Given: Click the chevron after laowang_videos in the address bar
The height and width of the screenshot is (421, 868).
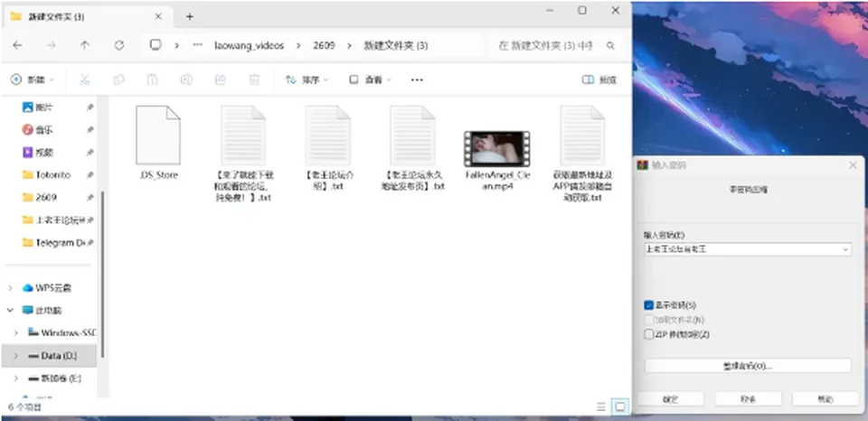Looking at the screenshot, I should point(298,45).
